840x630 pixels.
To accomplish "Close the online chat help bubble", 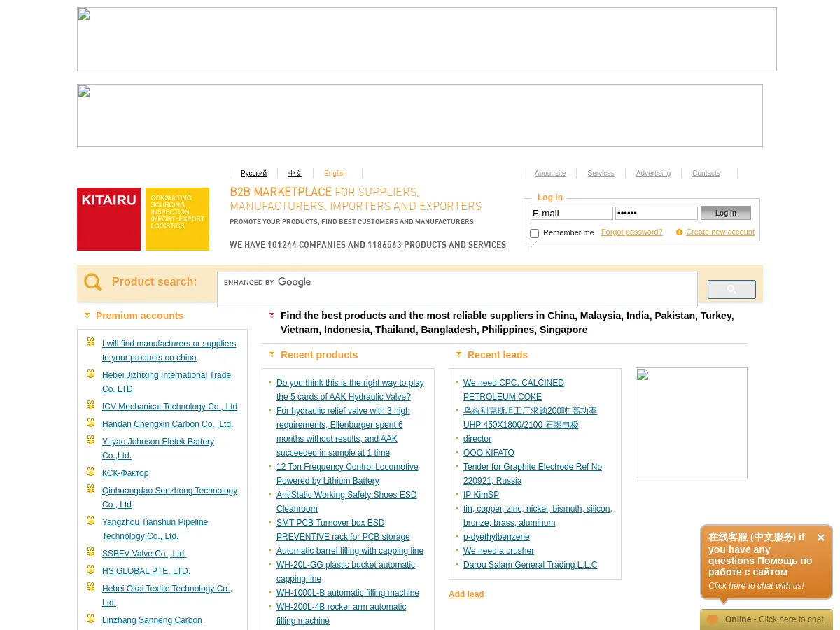I will tap(820, 538).
